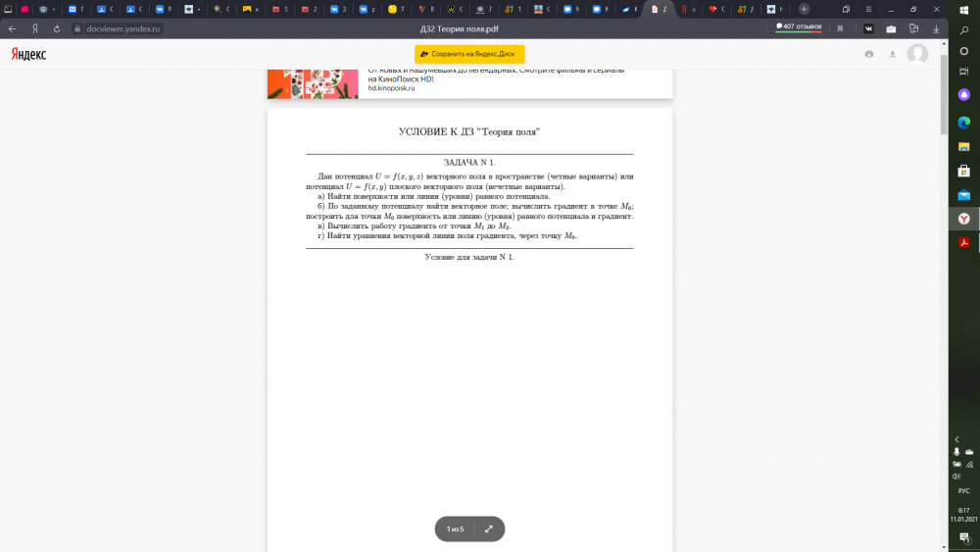Click the extension icon left of the downloads arrow
This screenshot has width=980, height=552.
coord(913,28)
